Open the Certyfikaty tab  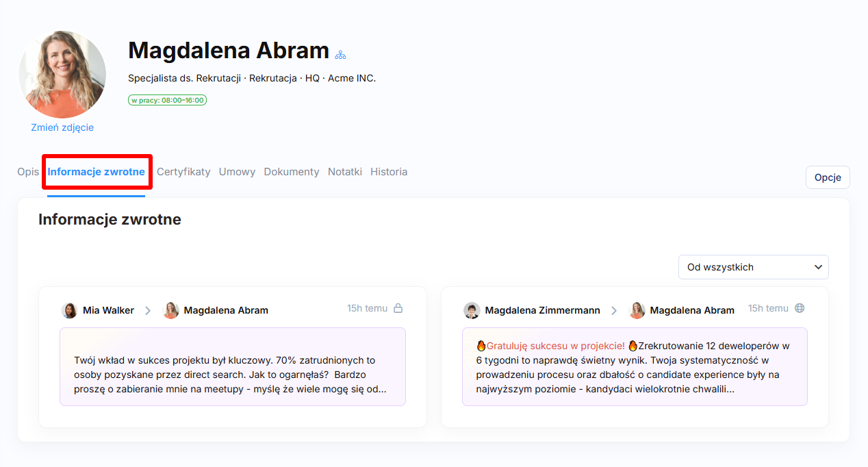coord(183,172)
